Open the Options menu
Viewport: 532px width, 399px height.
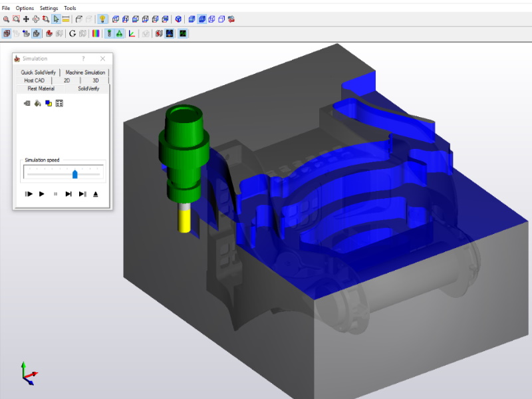click(x=25, y=8)
